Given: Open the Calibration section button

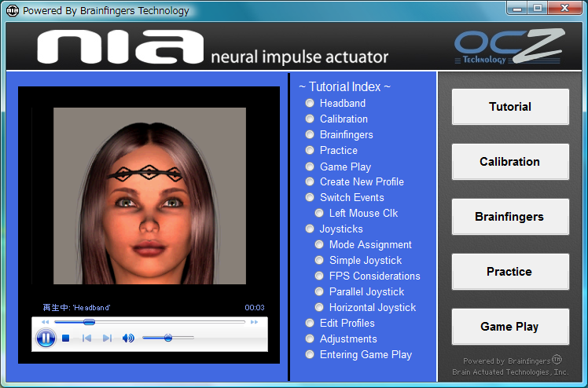Looking at the screenshot, I should pos(510,162).
